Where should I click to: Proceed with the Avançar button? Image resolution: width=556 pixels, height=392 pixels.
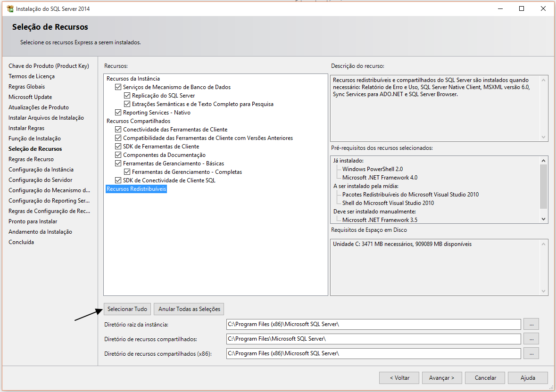click(x=442, y=378)
